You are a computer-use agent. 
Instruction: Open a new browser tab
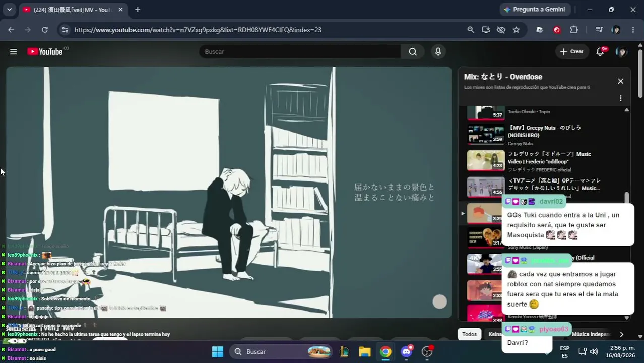point(138,10)
